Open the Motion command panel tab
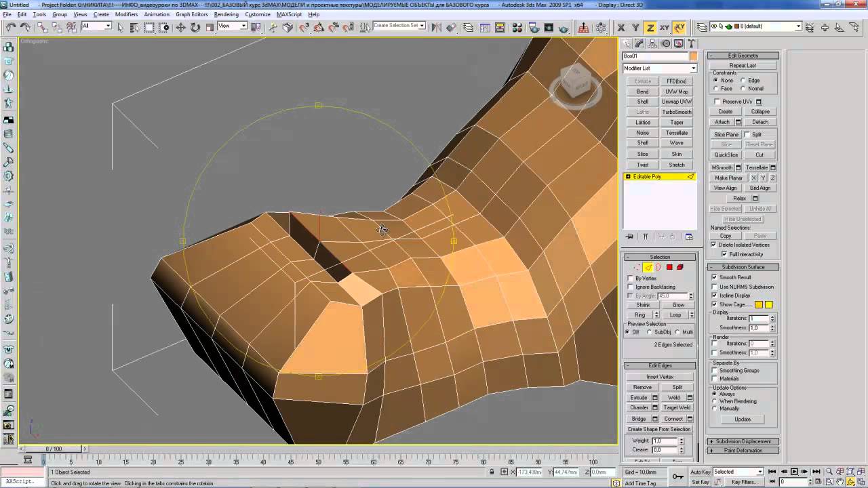The width and height of the screenshot is (868, 488). [x=666, y=43]
